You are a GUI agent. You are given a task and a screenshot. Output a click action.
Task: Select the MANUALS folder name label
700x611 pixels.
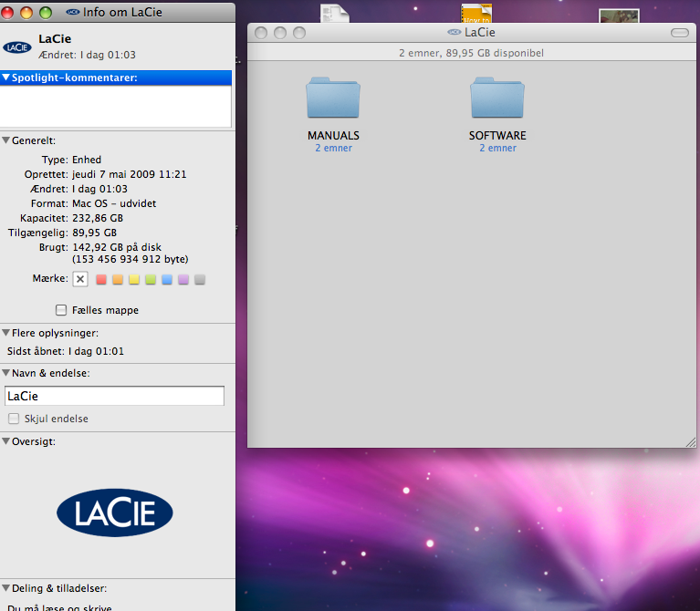tap(333, 135)
